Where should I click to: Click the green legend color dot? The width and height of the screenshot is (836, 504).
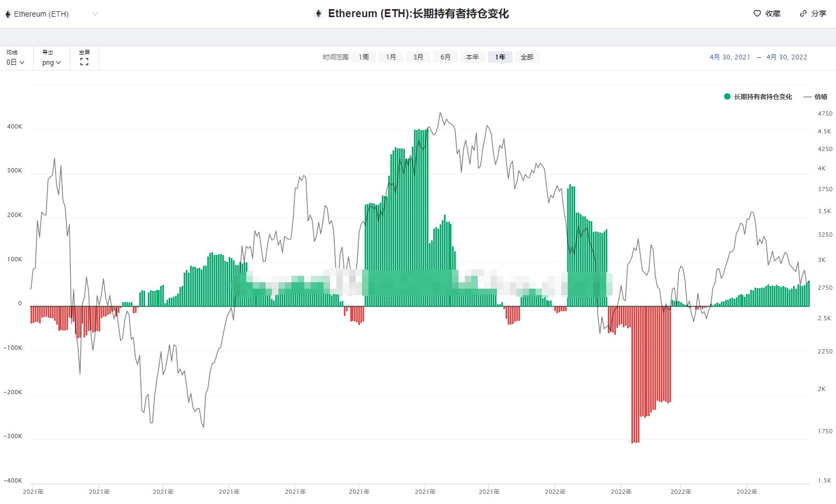[727, 96]
